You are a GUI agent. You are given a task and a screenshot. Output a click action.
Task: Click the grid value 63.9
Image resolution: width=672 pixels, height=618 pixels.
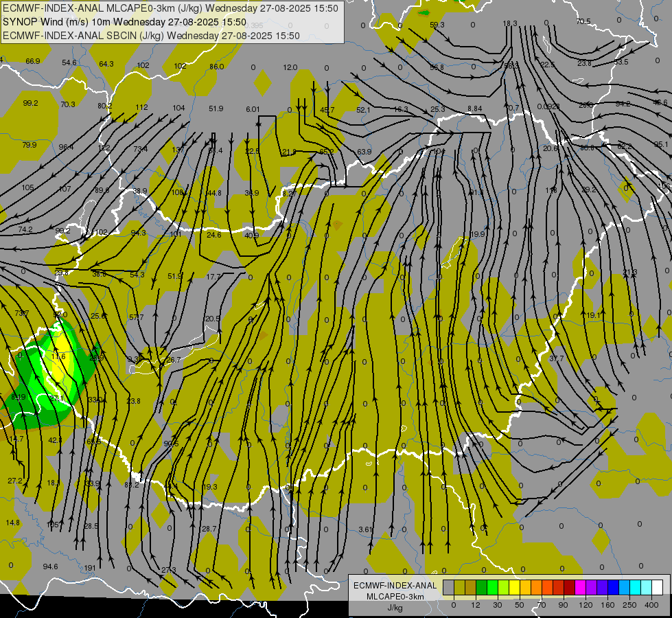click(x=364, y=152)
